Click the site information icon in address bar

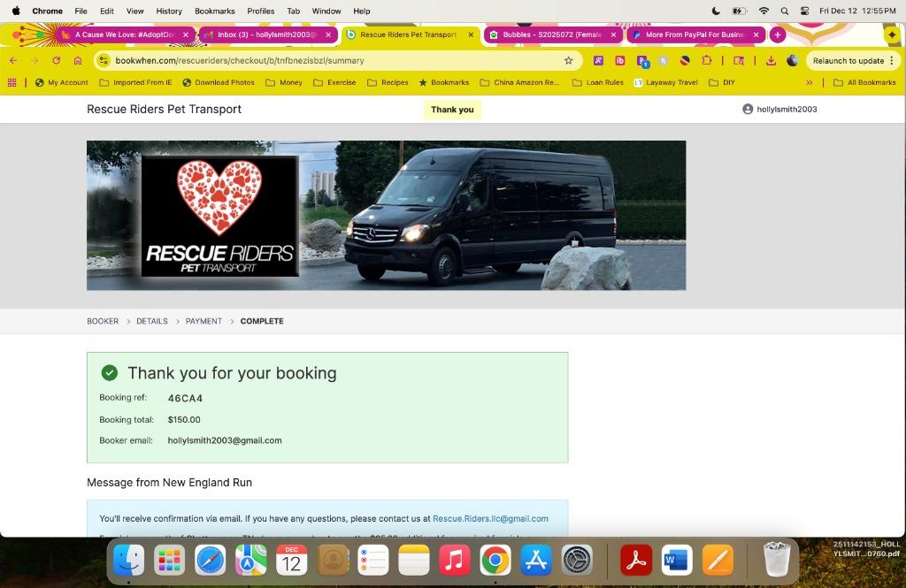pos(104,61)
